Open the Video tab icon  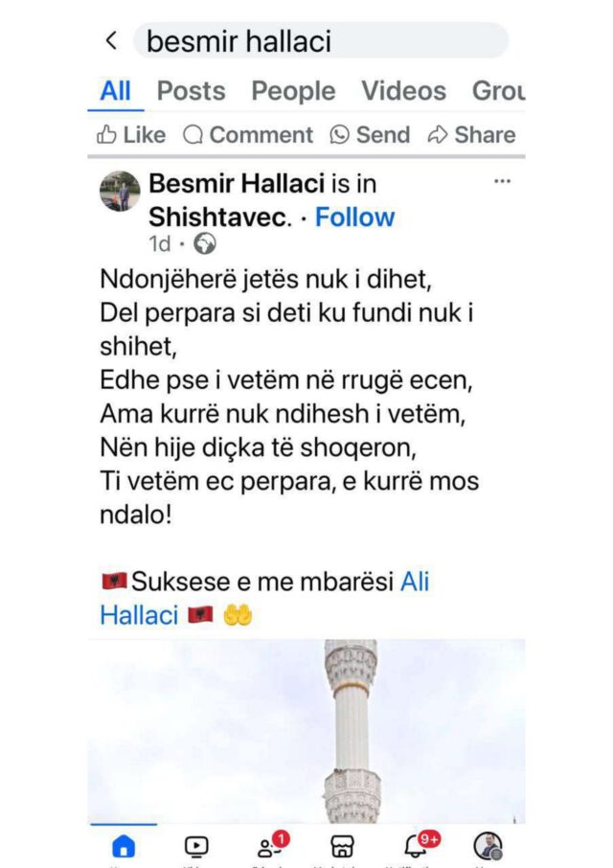pos(195,846)
